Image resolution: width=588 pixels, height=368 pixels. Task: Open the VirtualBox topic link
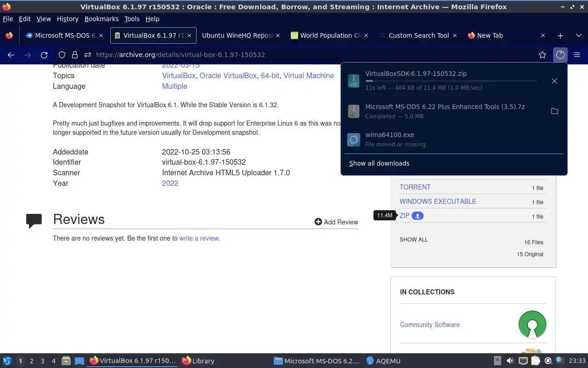[x=179, y=75]
